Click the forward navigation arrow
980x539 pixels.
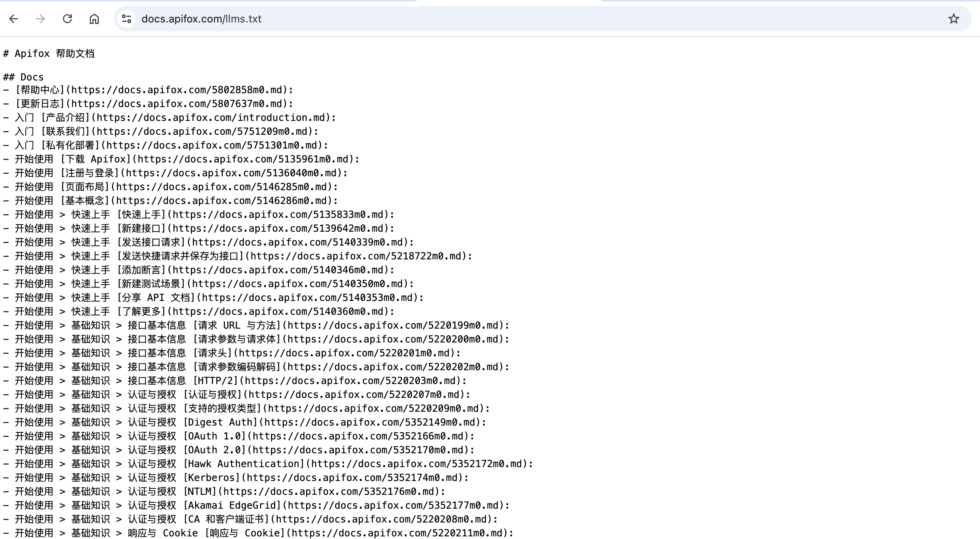40,19
